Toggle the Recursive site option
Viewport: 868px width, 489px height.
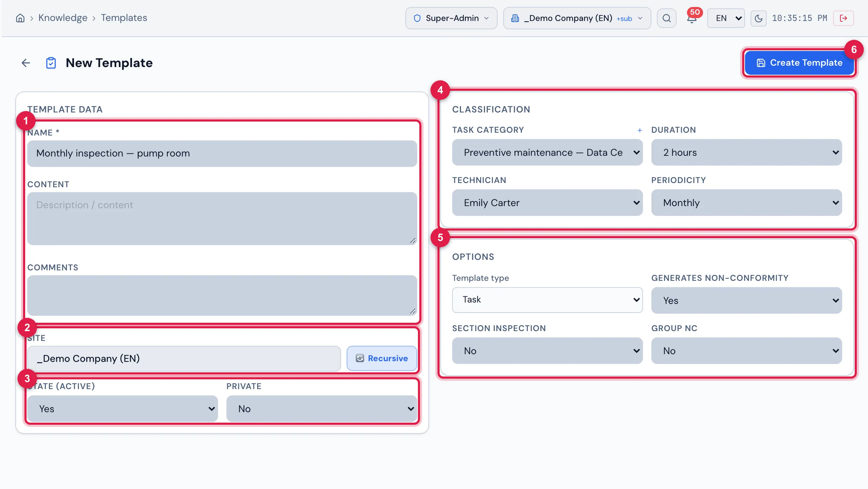click(x=382, y=358)
